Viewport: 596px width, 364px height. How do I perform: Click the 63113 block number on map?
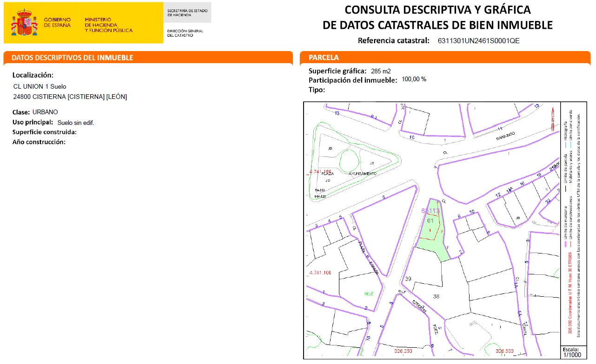click(x=430, y=211)
